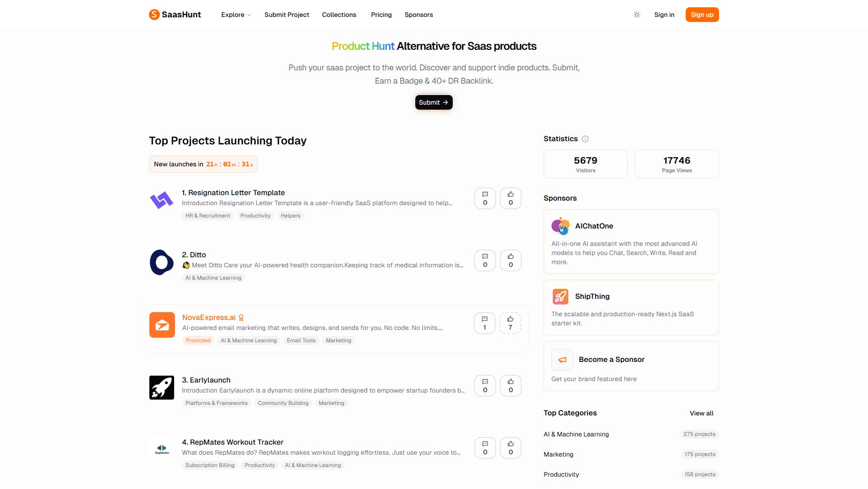The image size is (868, 489).
Task: Upvote the Resignation Letter Template project
Action: pyautogui.click(x=510, y=198)
